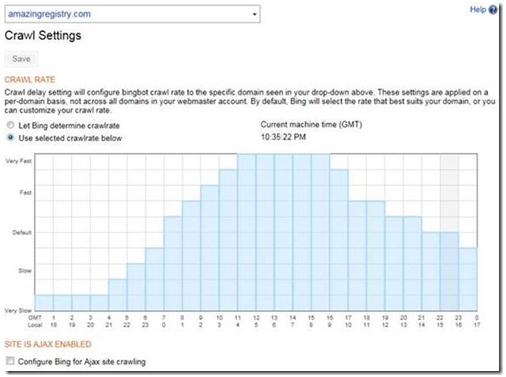Click the crawl rate bar at GMT hour 12
Viewport: 506px width, 377px height.
coord(265,232)
